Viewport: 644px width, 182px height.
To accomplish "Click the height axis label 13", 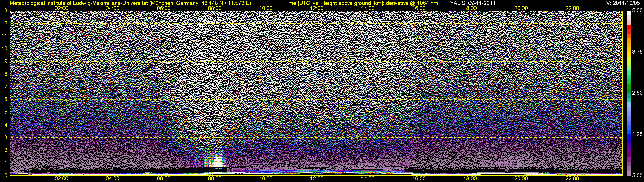I will 5,11.
